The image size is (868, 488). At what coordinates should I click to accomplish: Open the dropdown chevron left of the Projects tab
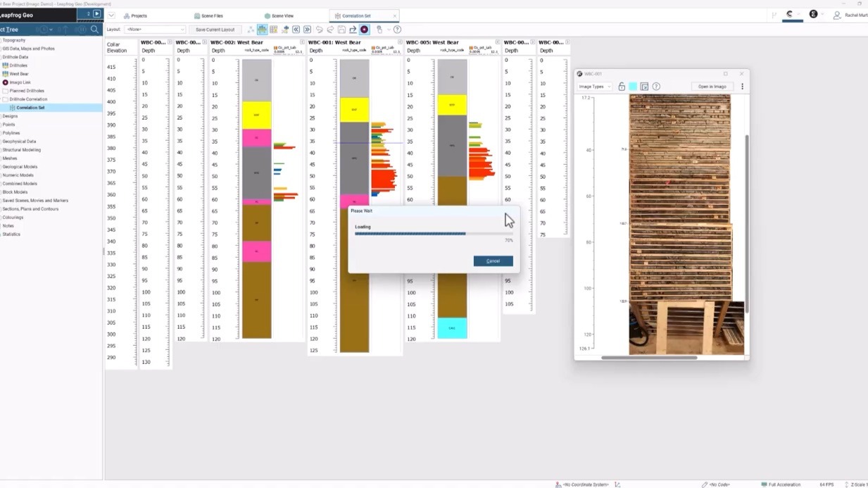pos(111,15)
